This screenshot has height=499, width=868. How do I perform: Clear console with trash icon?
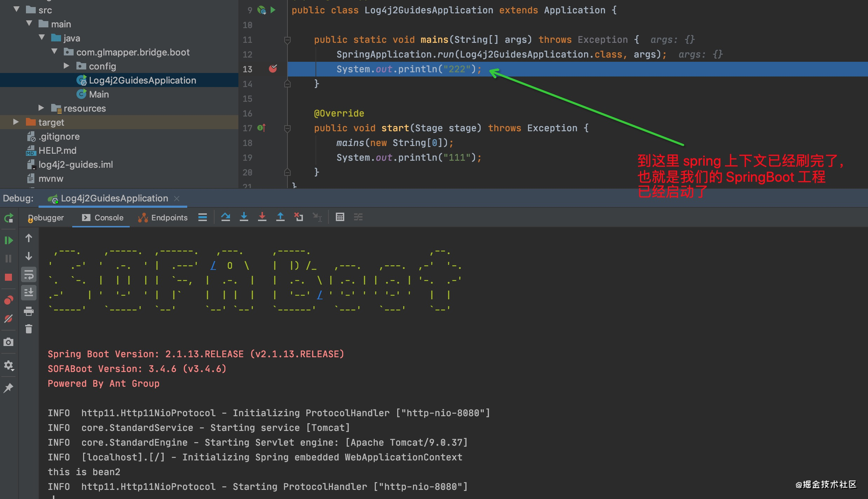pyautogui.click(x=29, y=329)
